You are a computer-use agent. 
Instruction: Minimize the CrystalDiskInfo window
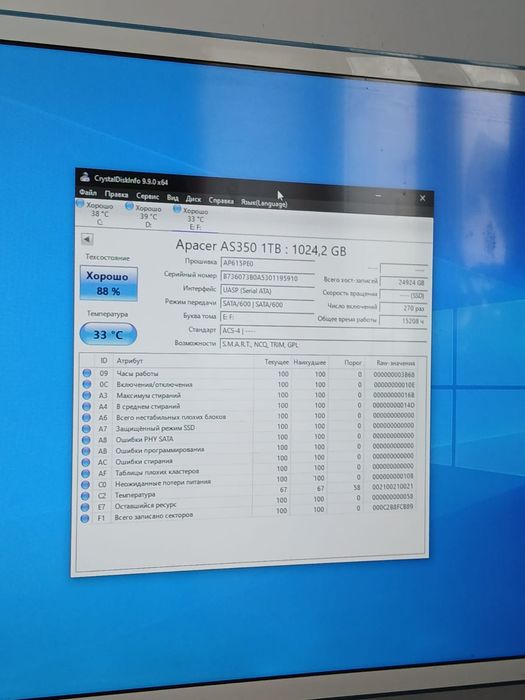[x=378, y=196]
